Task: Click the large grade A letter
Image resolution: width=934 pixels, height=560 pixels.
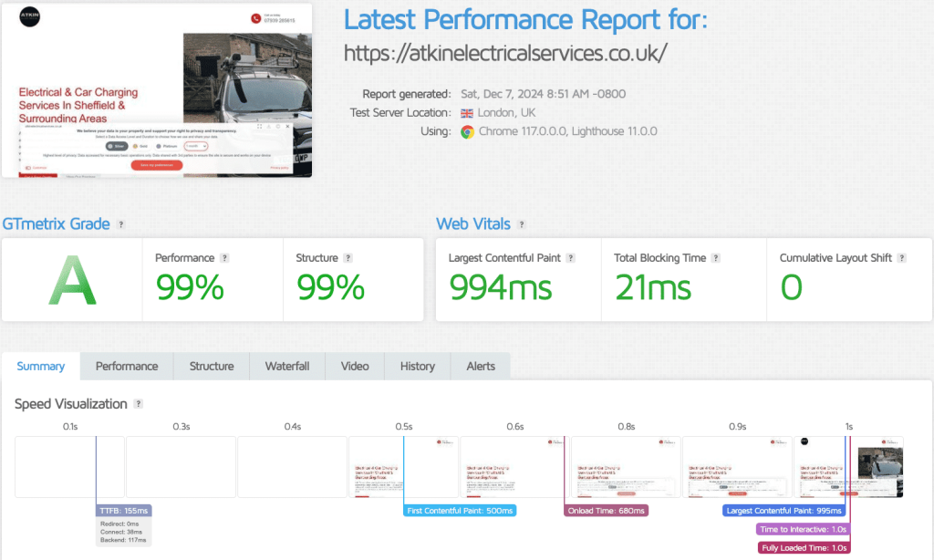Action: tap(72, 281)
